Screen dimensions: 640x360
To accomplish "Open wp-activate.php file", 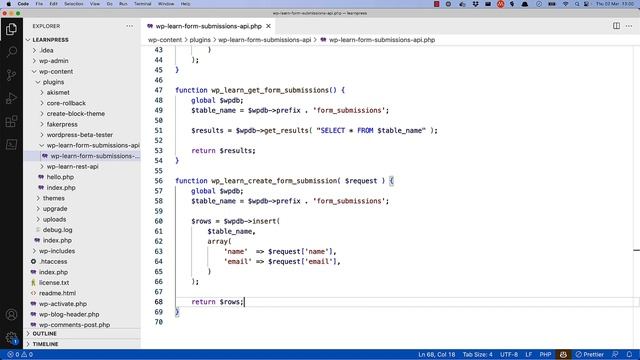I will 62,304.
